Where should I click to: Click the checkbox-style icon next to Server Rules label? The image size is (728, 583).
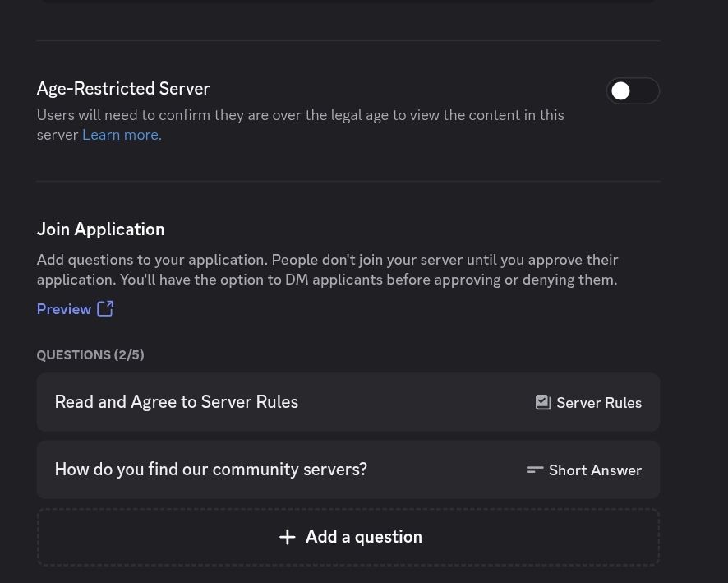542,402
